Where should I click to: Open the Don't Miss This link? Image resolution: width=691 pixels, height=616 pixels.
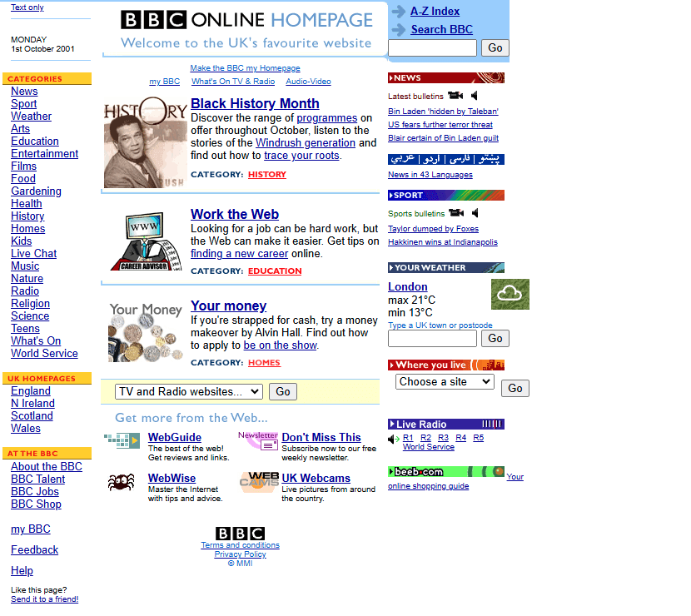pos(321,438)
